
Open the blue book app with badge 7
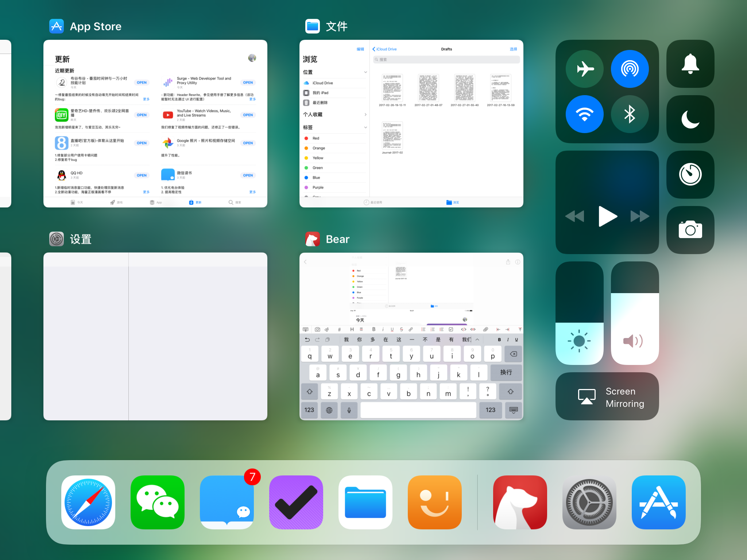coord(227,502)
